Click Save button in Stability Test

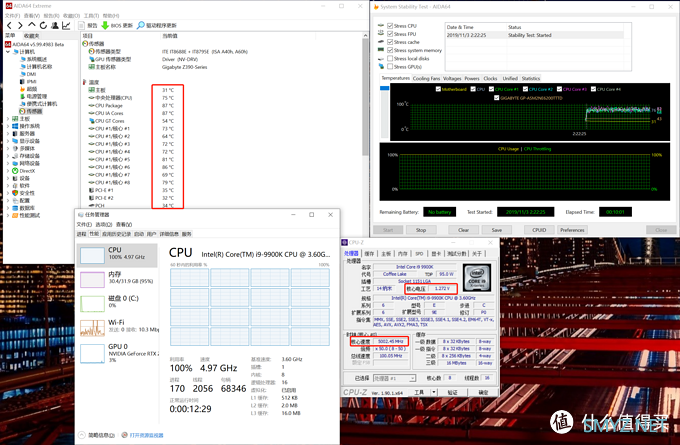(x=497, y=230)
